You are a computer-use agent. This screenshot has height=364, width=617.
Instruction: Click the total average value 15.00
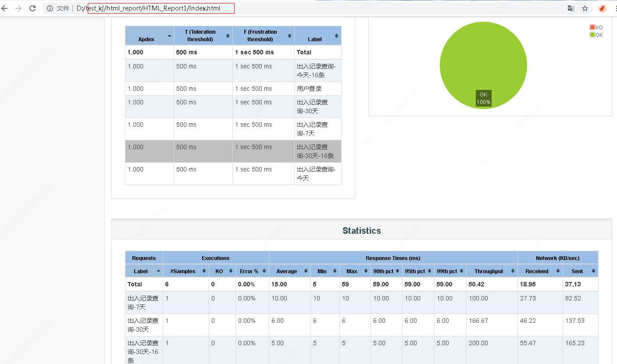click(279, 284)
